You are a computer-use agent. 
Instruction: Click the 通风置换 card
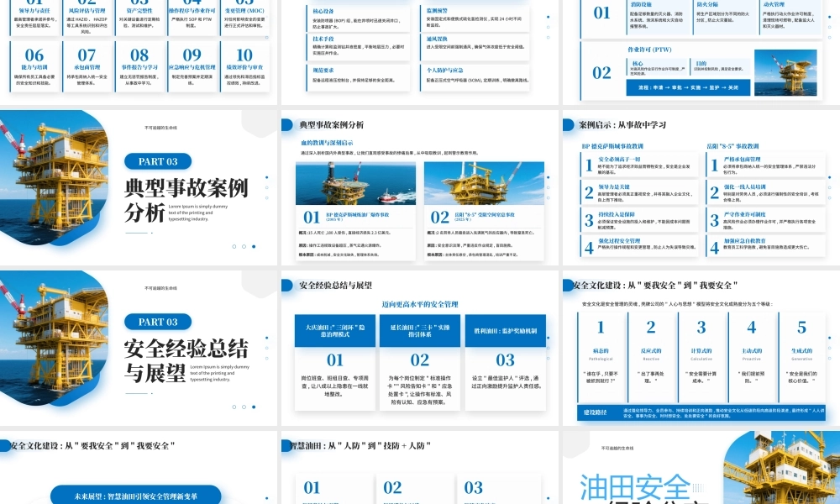click(x=475, y=46)
